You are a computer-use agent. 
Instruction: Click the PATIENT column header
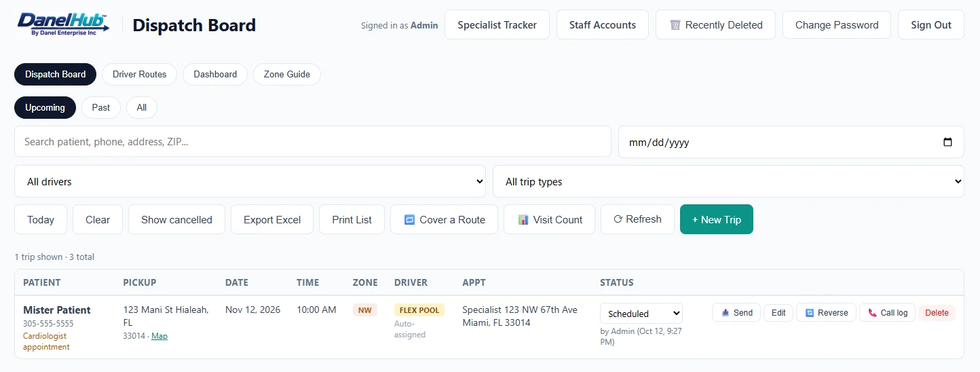pyautogui.click(x=42, y=282)
